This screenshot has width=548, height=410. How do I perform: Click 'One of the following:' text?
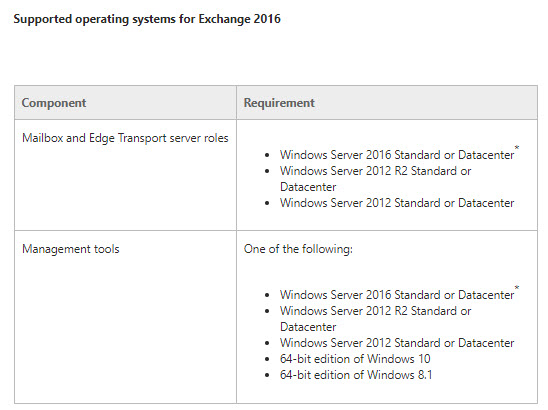pyautogui.click(x=298, y=249)
